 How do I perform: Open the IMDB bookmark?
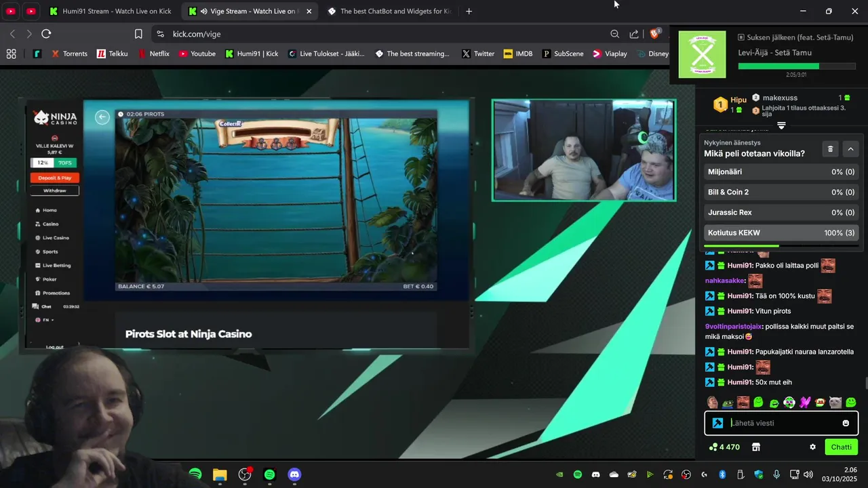[518, 54]
